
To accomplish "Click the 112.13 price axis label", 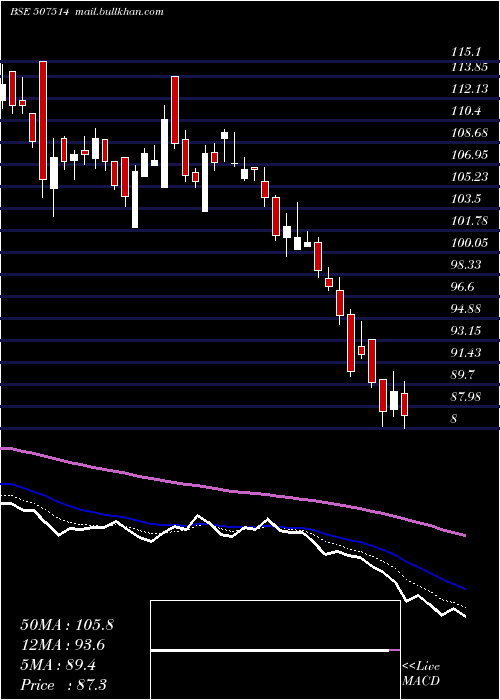I will coord(469,89).
